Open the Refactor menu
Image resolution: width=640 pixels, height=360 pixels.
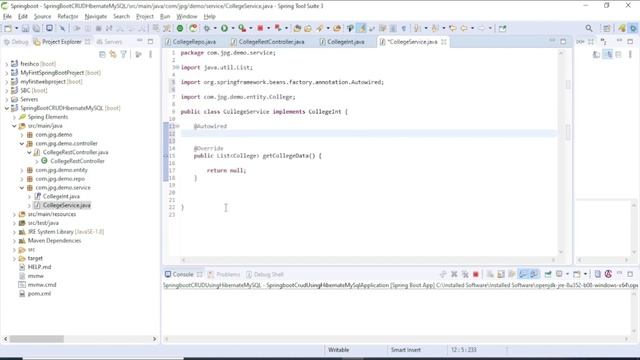point(68,16)
